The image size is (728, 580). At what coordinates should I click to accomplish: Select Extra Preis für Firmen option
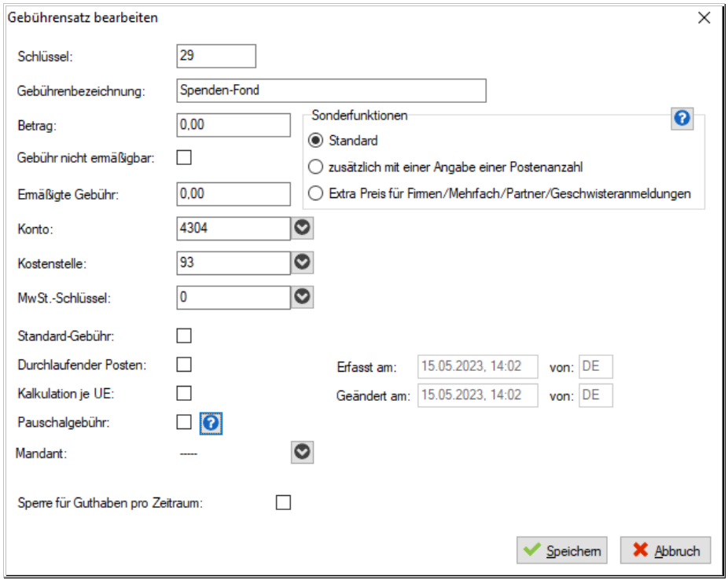tap(316, 193)
